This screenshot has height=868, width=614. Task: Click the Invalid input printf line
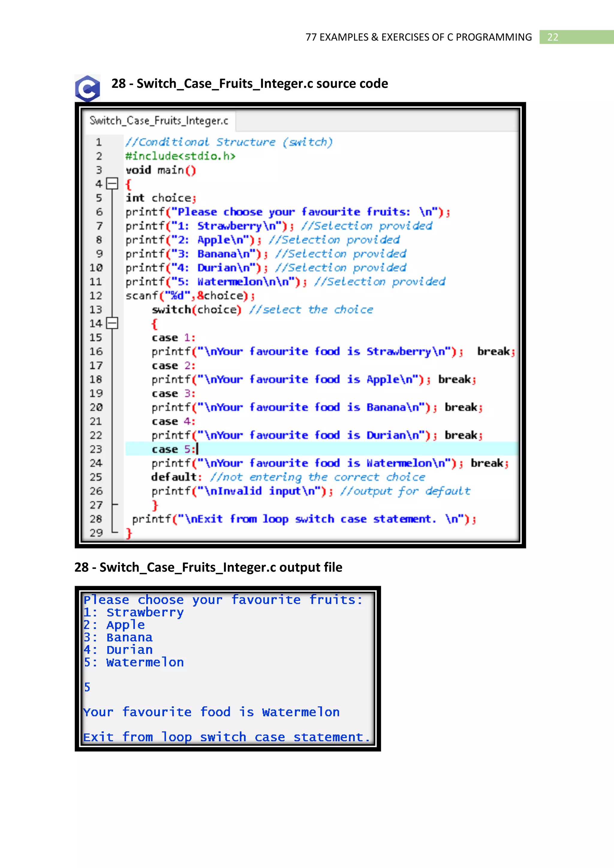242,491
